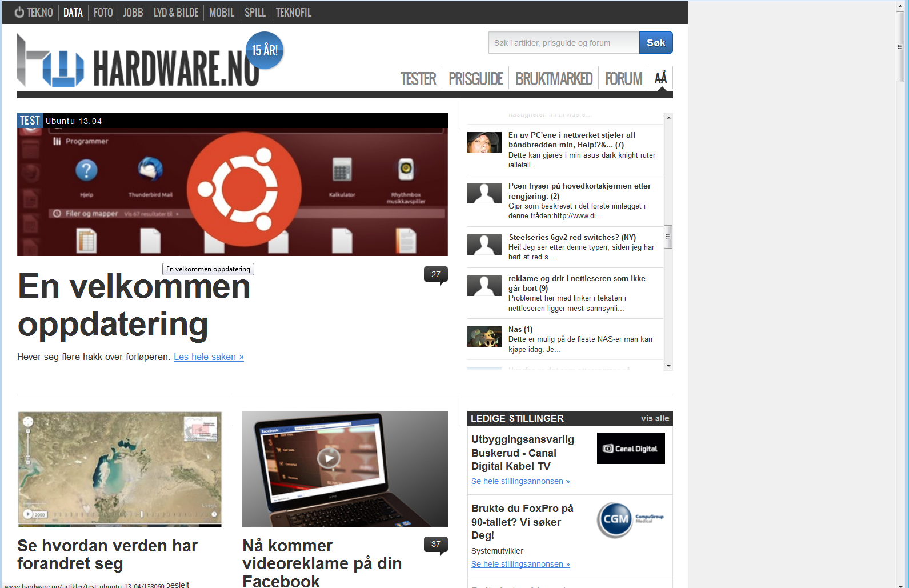909x588 pixels.
Task: Open the world map satellite thumbnail
Action: tap(119, 469)
